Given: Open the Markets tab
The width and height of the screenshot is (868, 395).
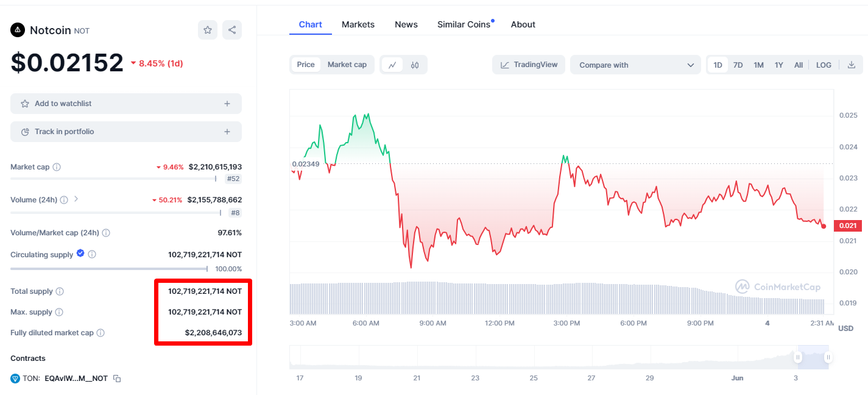Looking at the screenshot, I should (358, 24).
